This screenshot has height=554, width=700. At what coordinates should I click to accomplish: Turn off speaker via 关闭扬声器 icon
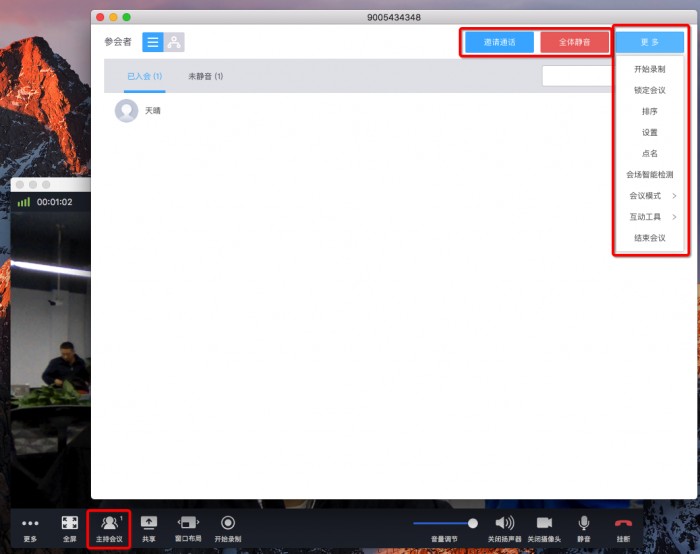pos(504,529)
